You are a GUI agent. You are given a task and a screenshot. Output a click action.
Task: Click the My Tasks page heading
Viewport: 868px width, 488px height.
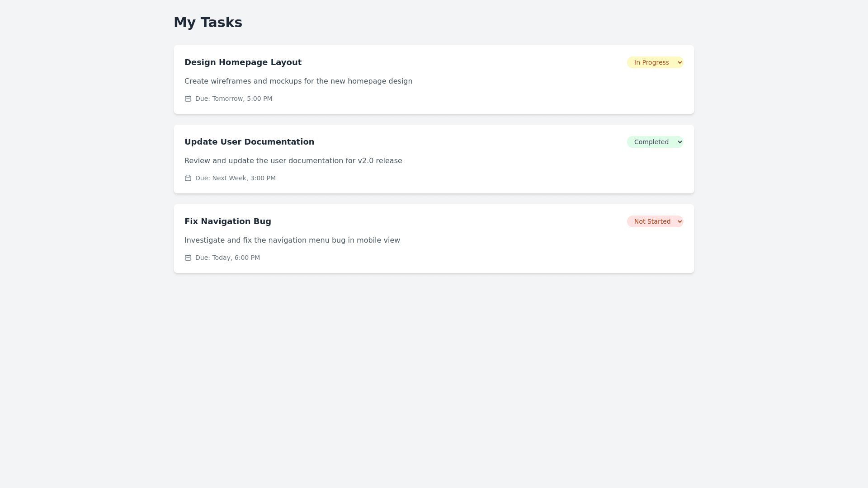(x=208, y=22)
